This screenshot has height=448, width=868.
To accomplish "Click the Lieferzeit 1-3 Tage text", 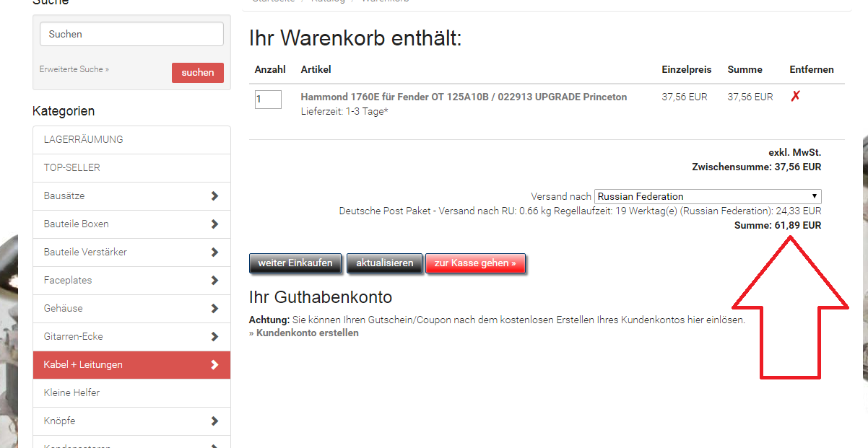I will tap(344, 111).
